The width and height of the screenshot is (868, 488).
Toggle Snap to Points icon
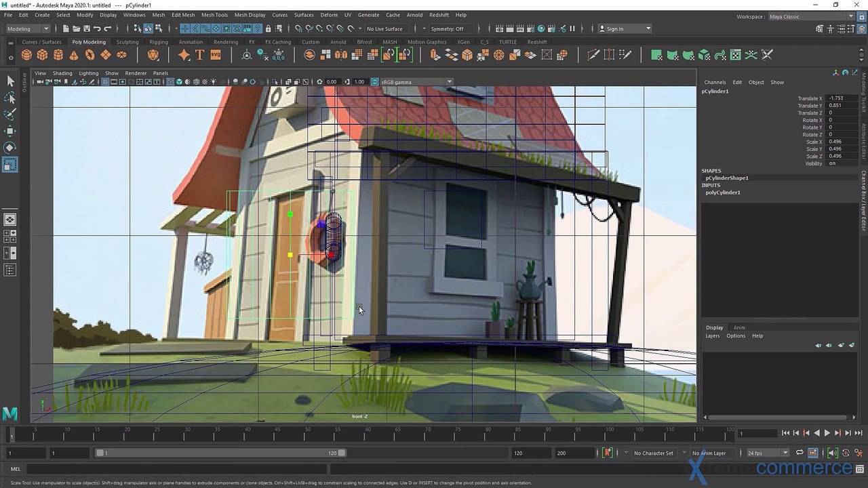coord(319,28)
